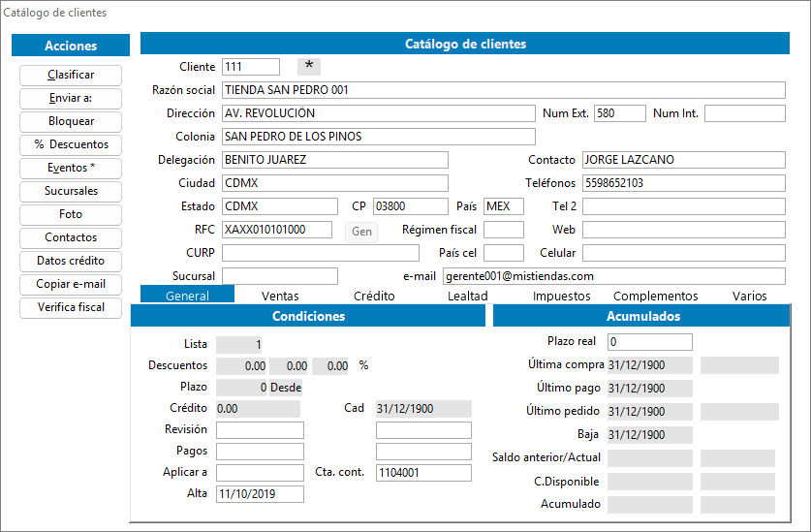Click the Bloquear button
Image resolution: width=811 pixels, height=532 pixels.
71,122
